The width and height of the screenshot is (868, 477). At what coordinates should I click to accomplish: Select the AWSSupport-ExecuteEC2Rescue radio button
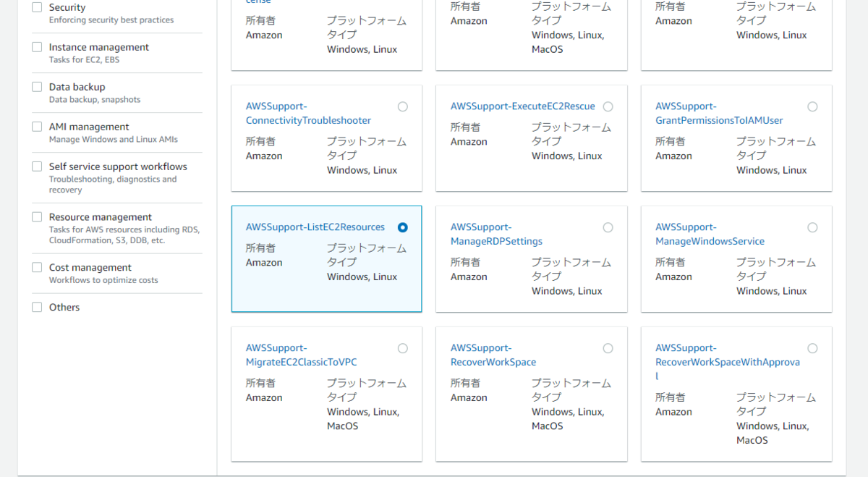pyautogui.click(x=608, y=106)
